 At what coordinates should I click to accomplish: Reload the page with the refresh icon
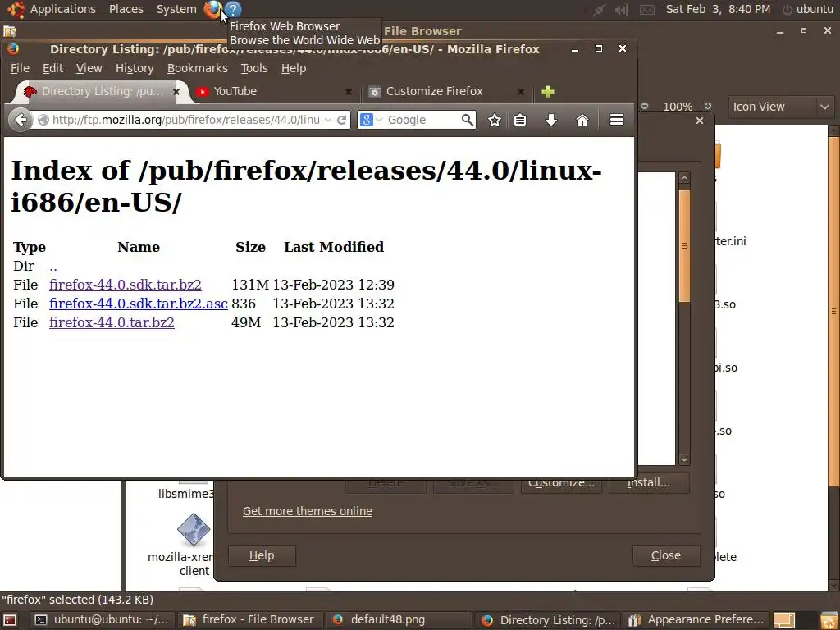point(341,120)
